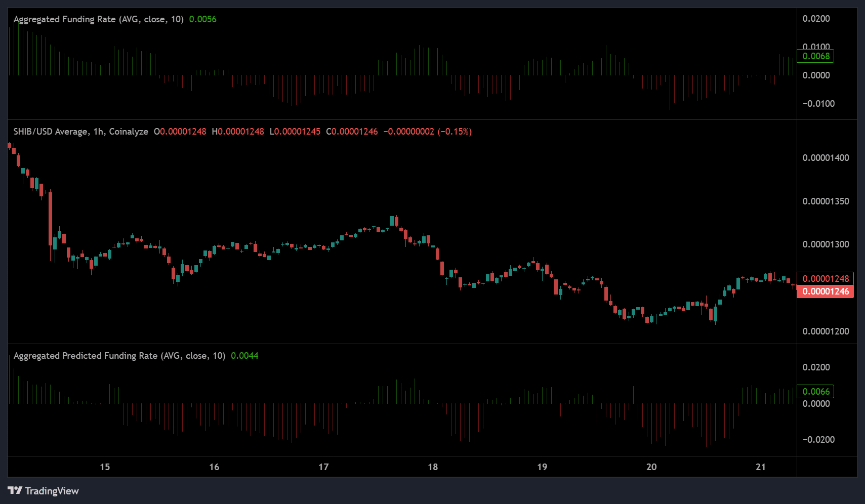
Task: Open the TradingView text link
Action: (x=52, y=491)
